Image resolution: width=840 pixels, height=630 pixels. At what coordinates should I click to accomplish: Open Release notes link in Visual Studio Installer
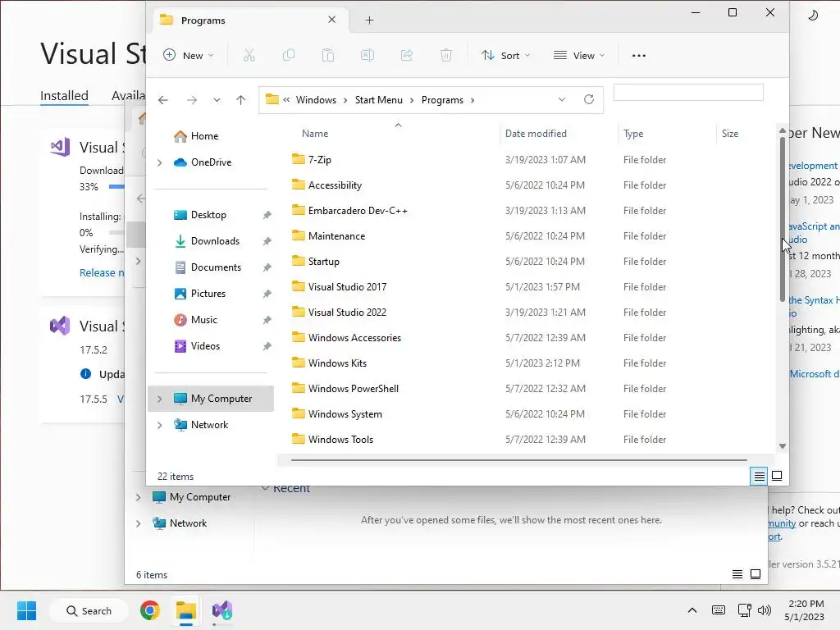coord(103,272)
